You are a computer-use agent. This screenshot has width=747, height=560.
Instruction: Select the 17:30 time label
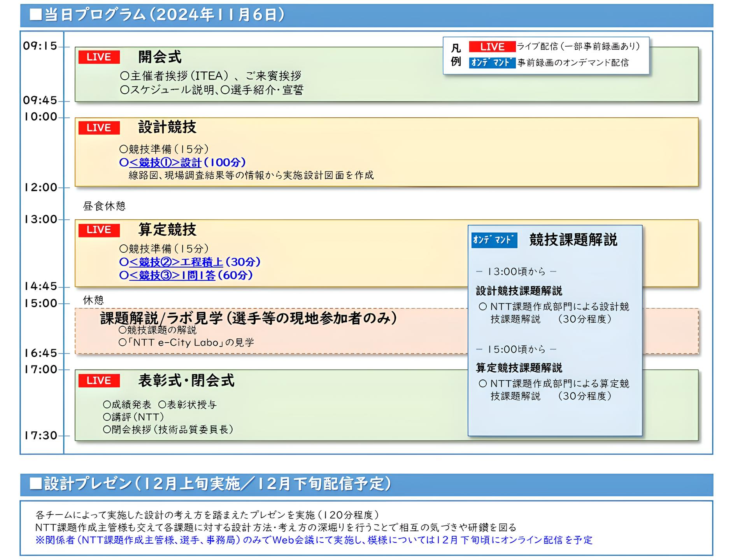point(40,436)
